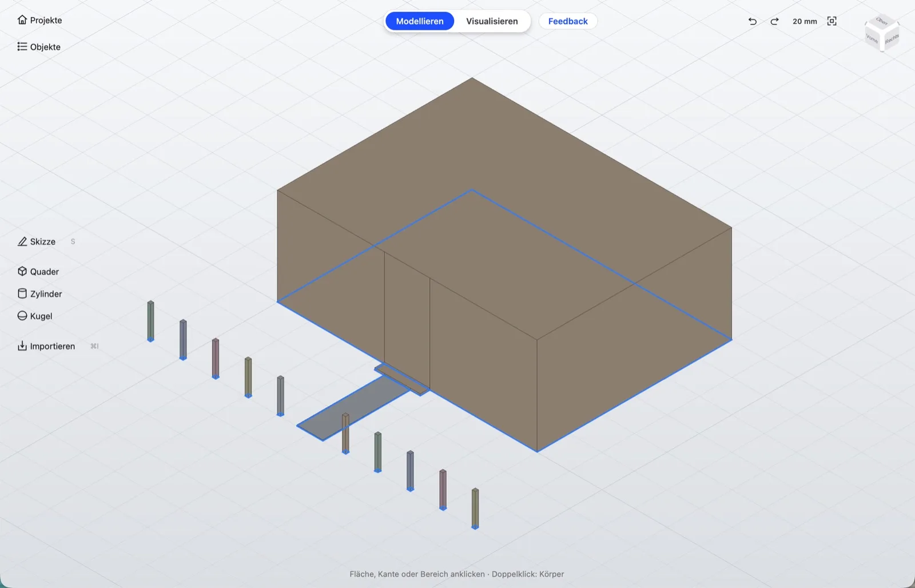Redo the last undone action
The width and height of the screenshot is (915, 588).
[774, 21]
